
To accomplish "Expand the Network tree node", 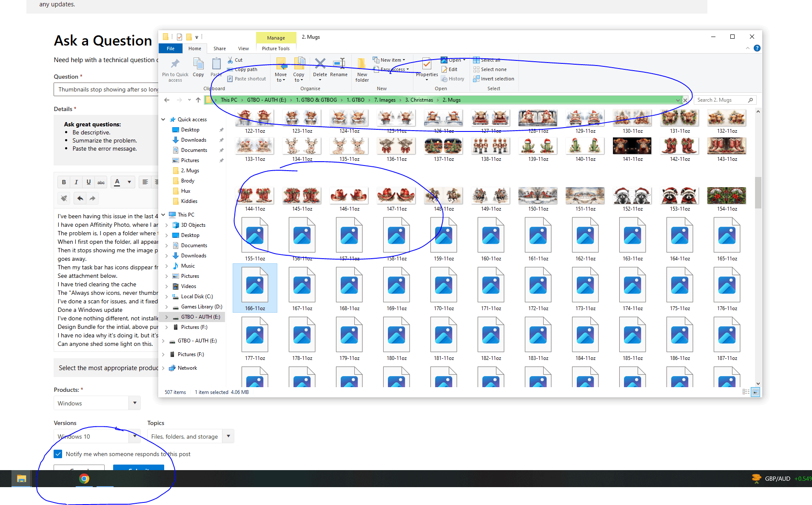I will pyautogui.click(x=163, y=368).
